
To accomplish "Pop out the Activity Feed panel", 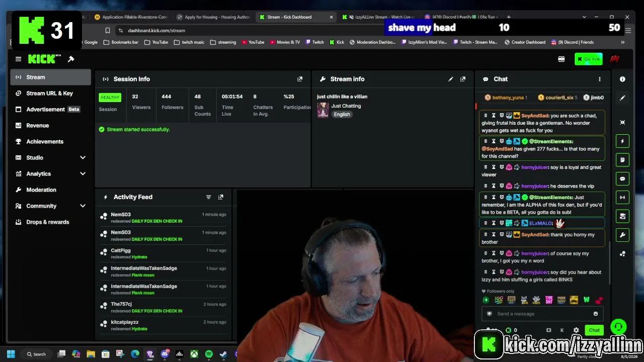I will pyautogui.click(x=220, y=197).
